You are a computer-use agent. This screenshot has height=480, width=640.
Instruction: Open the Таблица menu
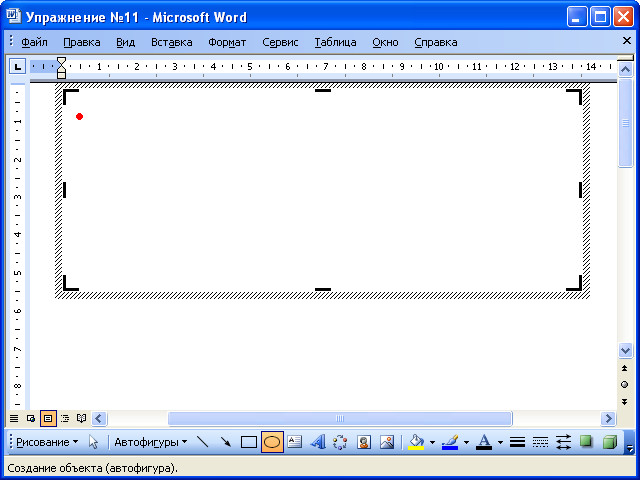(335, 42)
